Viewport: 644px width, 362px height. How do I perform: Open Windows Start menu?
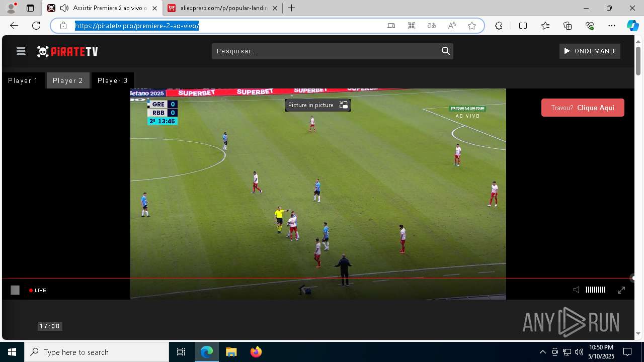[12, 352]
